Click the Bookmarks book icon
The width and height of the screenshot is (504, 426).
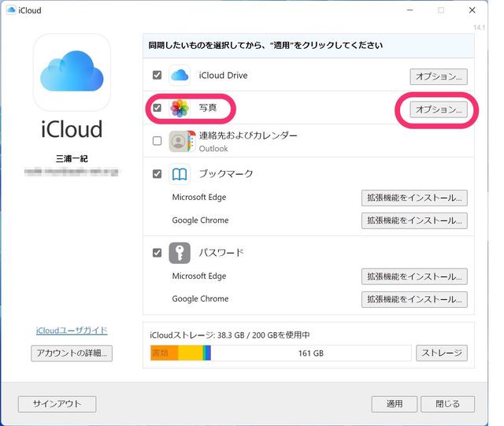[x=180, y=174]
